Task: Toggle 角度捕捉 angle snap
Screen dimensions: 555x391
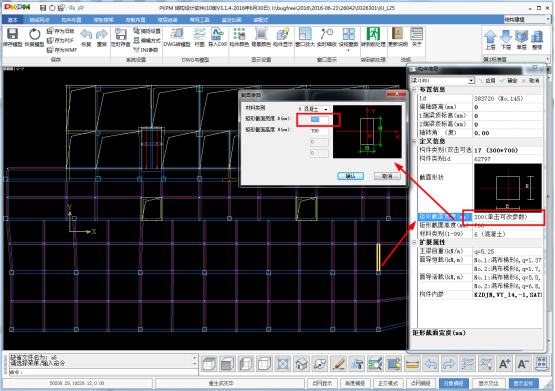Action: coord(355,383)
